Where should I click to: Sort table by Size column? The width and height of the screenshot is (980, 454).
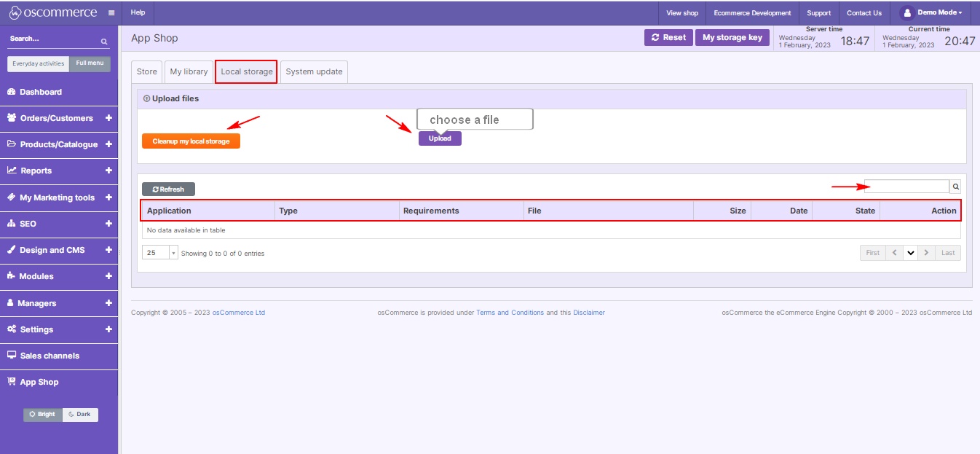tap(722, 211)
